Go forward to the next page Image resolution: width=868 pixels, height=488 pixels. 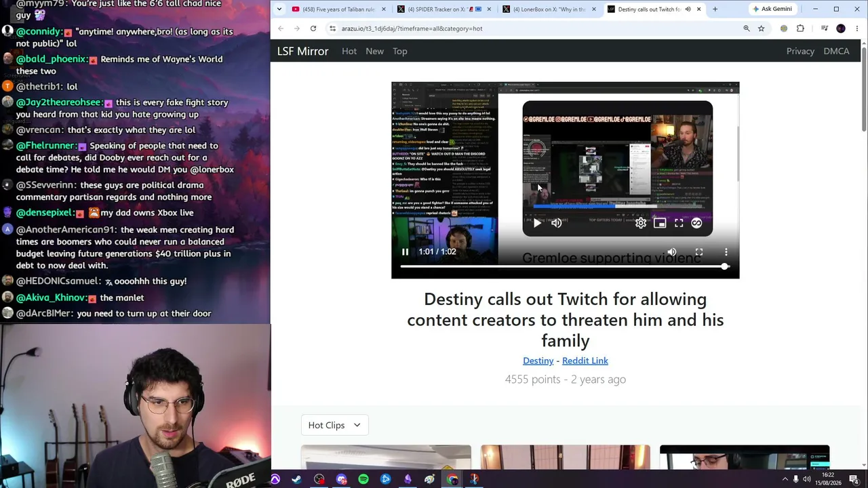click(x=297, y=28)
